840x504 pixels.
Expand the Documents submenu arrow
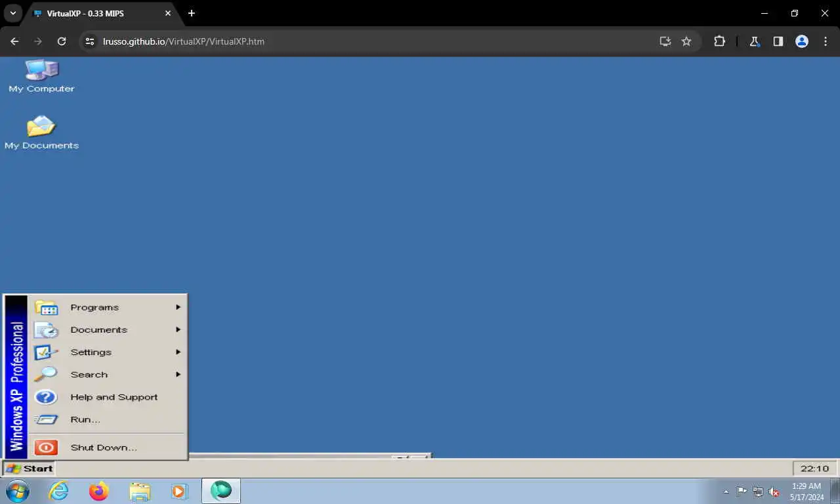[x=178, y=329]
